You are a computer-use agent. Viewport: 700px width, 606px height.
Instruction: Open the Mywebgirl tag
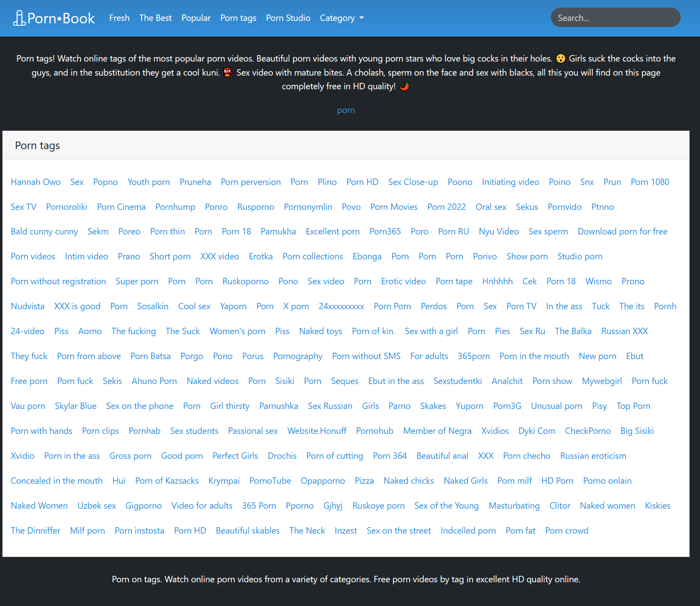coord(602,381)
